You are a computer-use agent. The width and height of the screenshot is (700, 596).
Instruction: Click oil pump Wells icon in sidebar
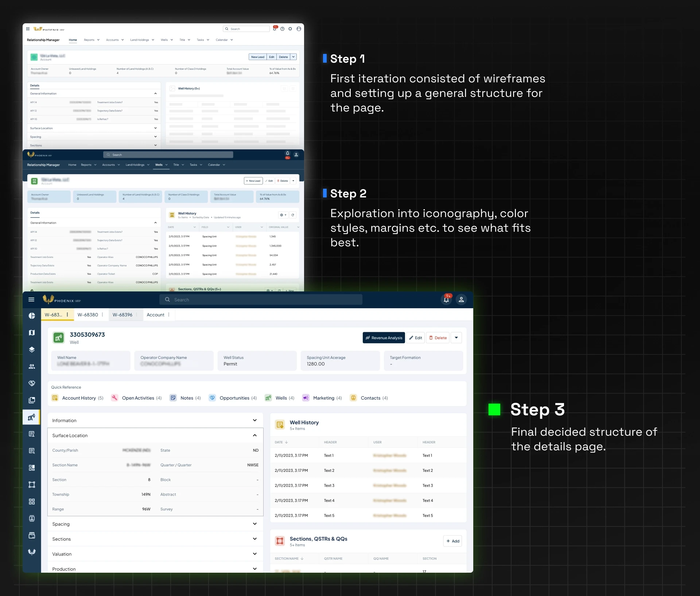pyautogui.click(x=32, y=417)
